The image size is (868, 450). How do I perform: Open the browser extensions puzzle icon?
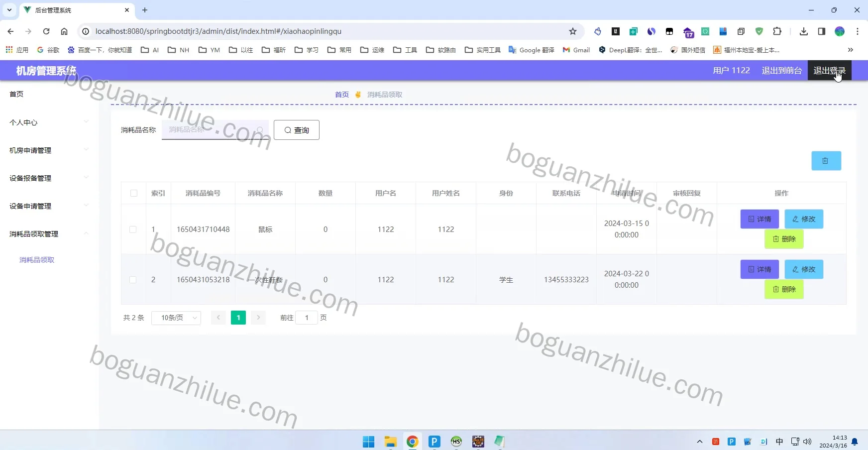pyautogui.click(x=777, y=31)
